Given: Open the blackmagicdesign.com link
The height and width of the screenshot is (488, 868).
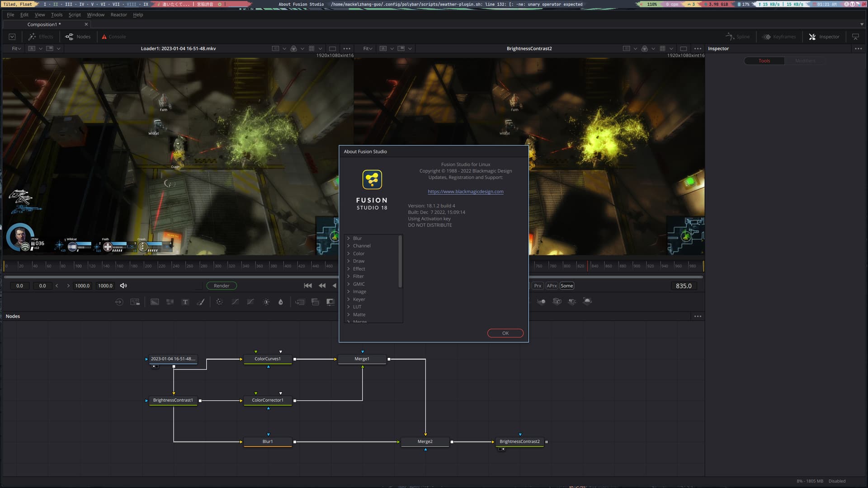Looking at the screenshot, I should coord(465,192).
